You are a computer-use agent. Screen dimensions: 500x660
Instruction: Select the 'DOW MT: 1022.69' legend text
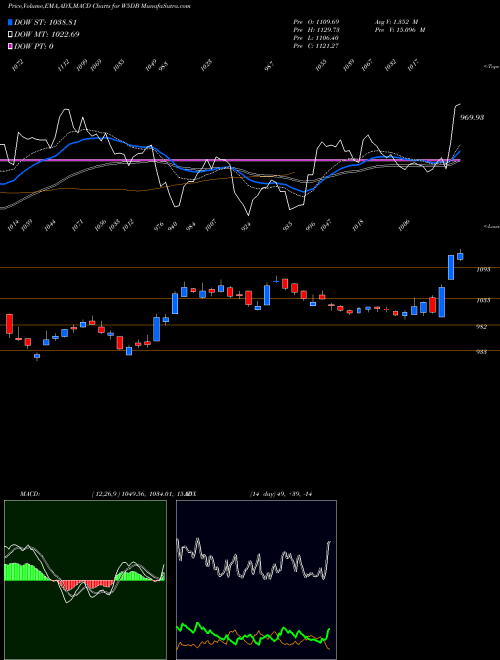47,35
